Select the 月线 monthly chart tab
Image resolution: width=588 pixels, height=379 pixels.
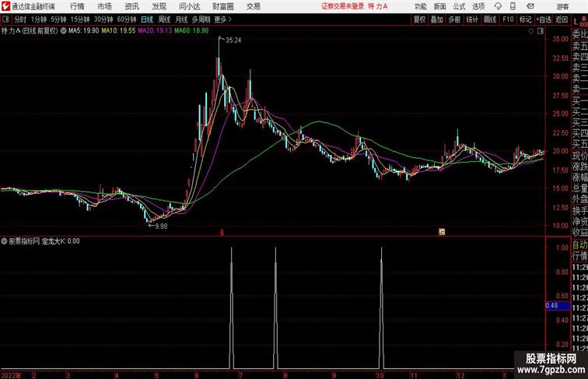(x=181, y=19)
